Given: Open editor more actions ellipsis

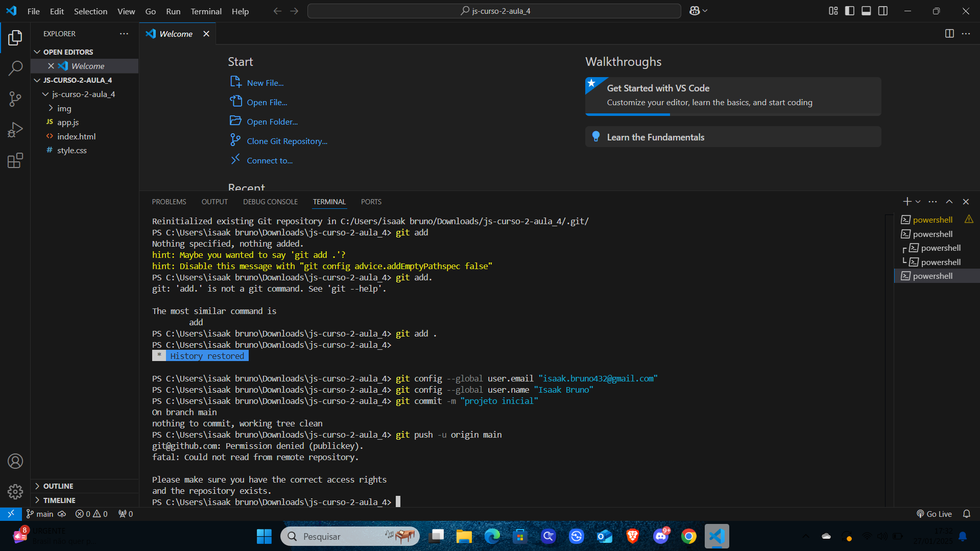Looking at the screenshot, I should [x=966, y=34].
